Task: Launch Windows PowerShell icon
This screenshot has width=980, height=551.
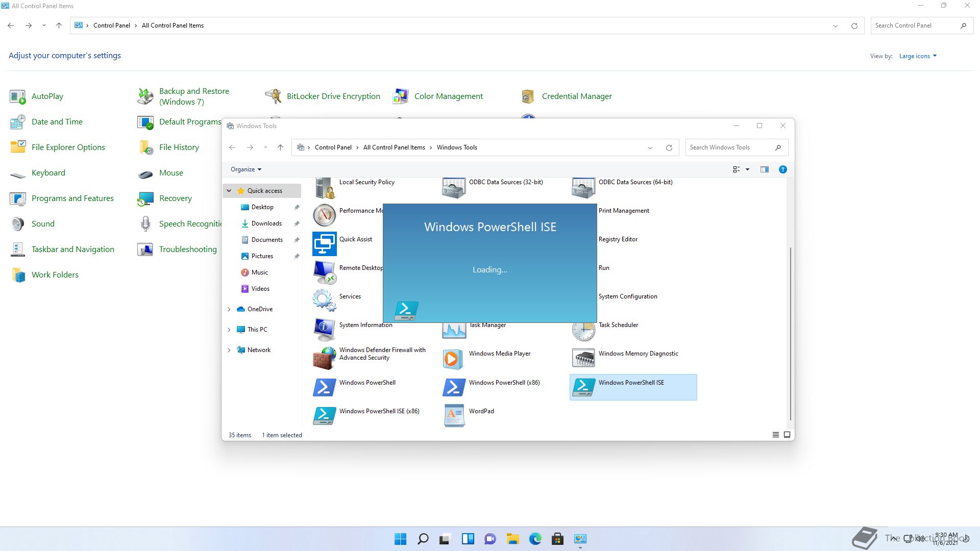Action: 325,387
